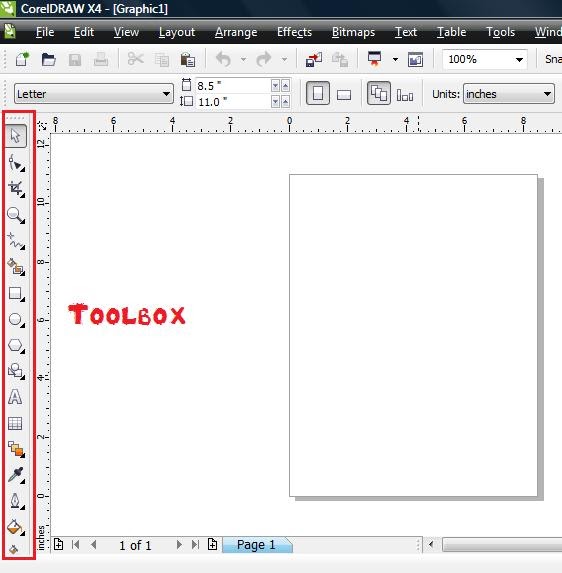This screenshot has height=573, width=562.
Task: Set page orientation to Portrait
Action: pyautogui.click(x=318, y=94)
